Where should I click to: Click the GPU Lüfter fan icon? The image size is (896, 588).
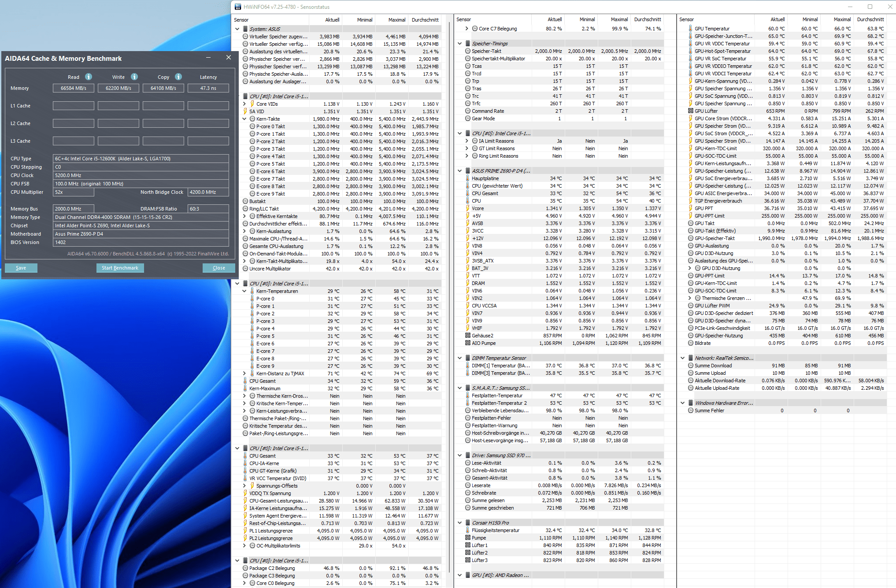tap(690, 111)
